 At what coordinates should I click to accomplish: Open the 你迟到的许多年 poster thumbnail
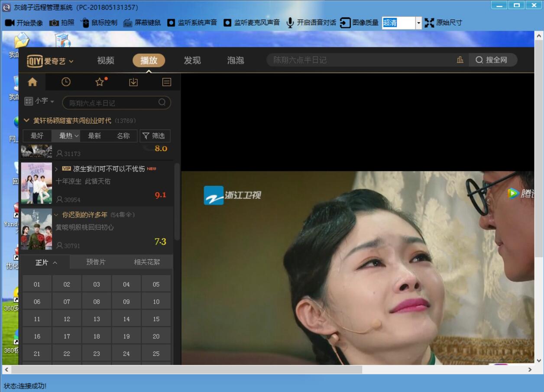(x=36, y=229)
